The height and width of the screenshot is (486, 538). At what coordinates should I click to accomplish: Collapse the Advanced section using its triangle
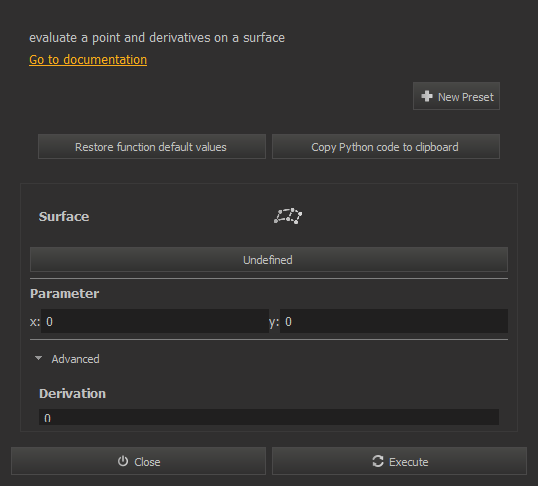38,358
